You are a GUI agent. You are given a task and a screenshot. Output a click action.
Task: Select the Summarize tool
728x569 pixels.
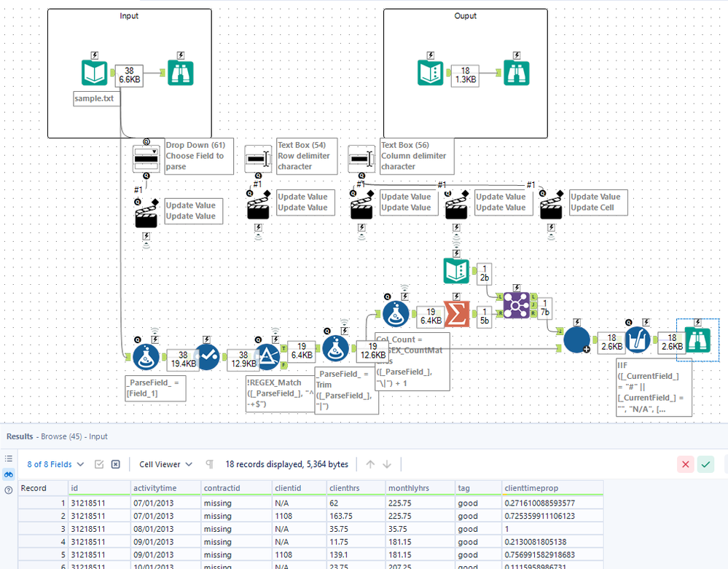(x=456, y=314)
